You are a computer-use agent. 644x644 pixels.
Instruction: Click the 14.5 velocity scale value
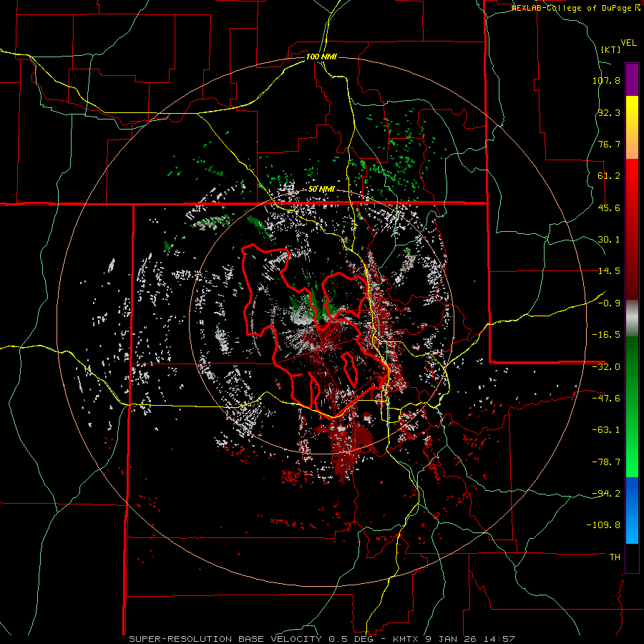click(x=609, y=271)
